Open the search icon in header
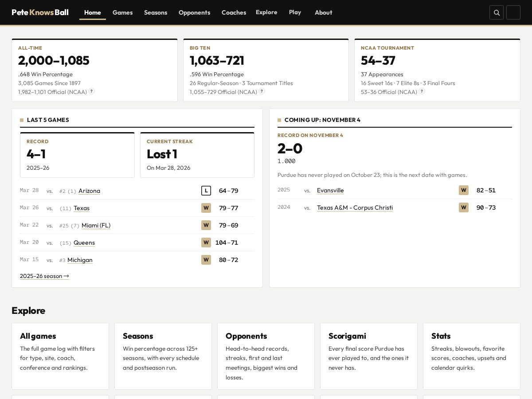The image size is (532, 399). [497, 12]
